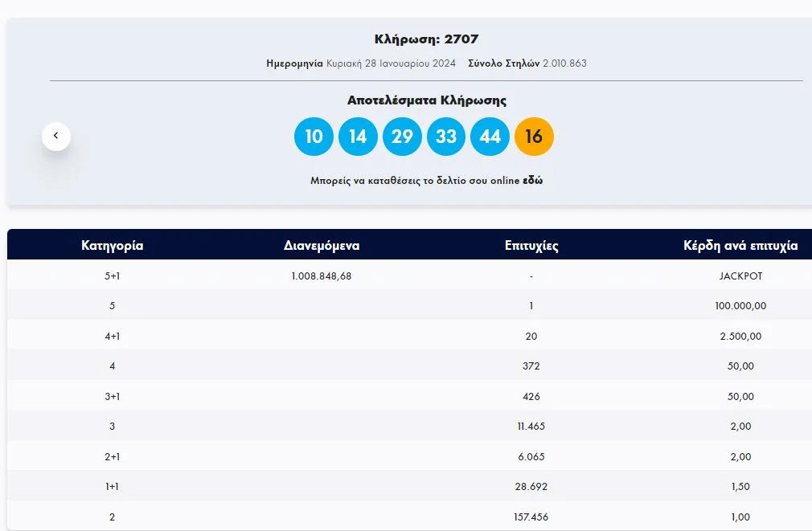Select the distributed amount 1.008.848,68
Viewport: 812px width, 531px height.
[322, 276]
